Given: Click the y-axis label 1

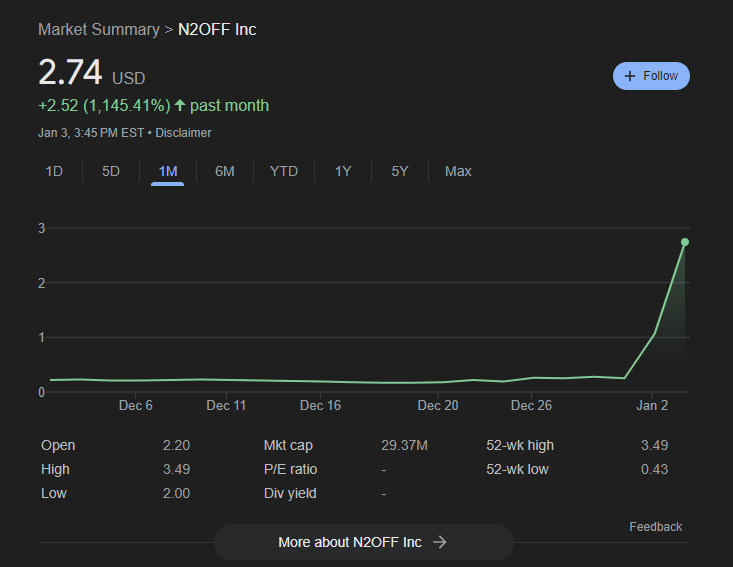Looking at the screenshot, I should click(x=42, y=337).
